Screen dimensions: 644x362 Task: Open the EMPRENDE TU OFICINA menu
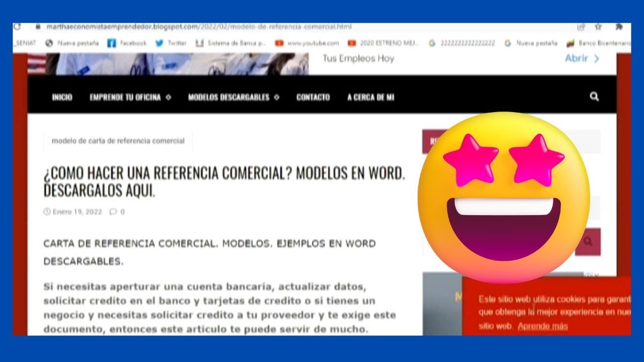(x=125, y=97)
